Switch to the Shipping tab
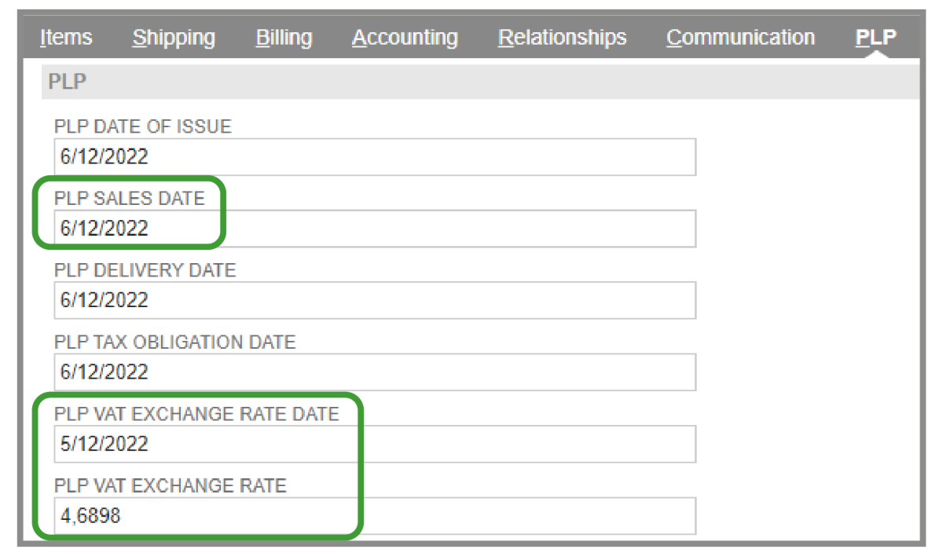Viewport: 943px width, 560px height. coord(174,38)
